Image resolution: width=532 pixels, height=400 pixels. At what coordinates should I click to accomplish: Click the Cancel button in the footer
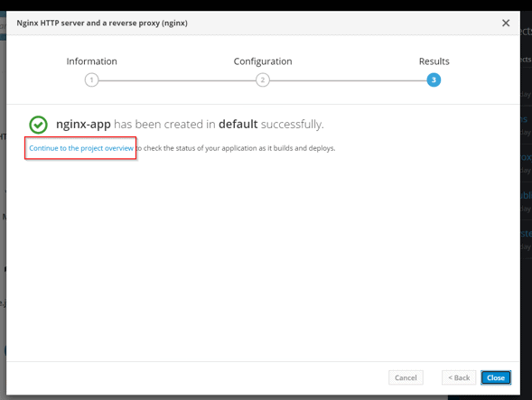[406, 377]
